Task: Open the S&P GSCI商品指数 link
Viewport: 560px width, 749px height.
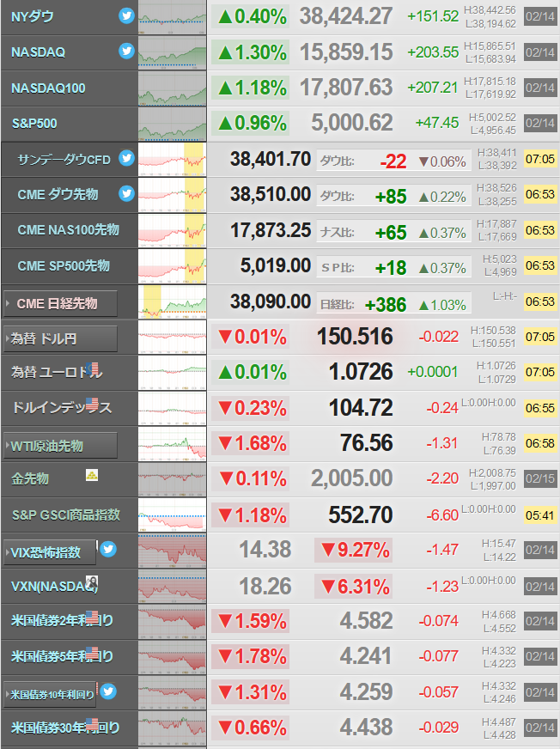Action: pyautogui.click(x=66, y=515)
